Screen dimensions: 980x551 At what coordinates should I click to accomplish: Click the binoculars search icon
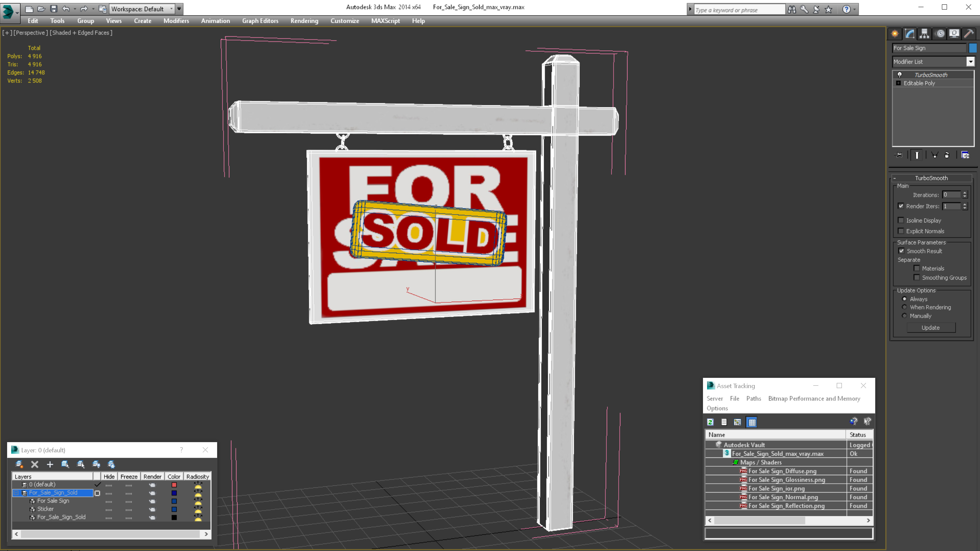(x=792, y=10)
